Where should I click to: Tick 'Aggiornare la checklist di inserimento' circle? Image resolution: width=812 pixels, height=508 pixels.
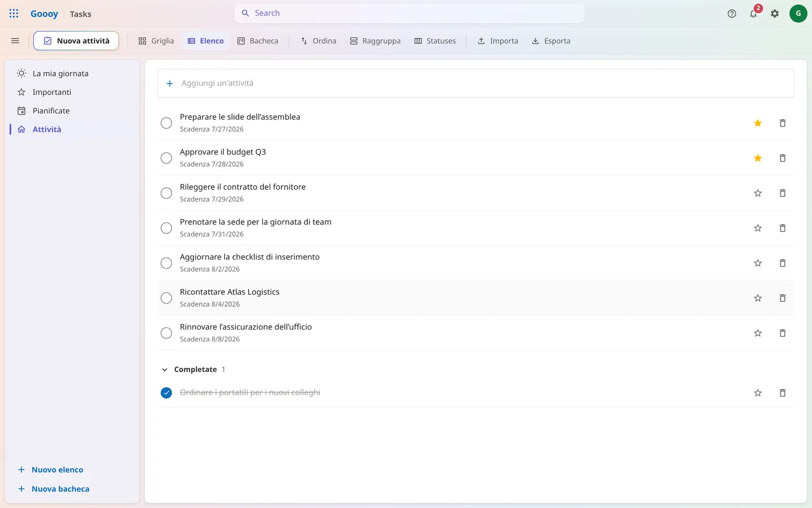point(166,263)
